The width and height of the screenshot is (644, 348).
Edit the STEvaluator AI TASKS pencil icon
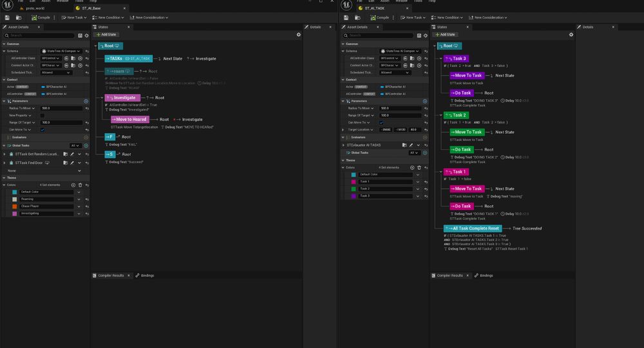click(x=411, y=145)
